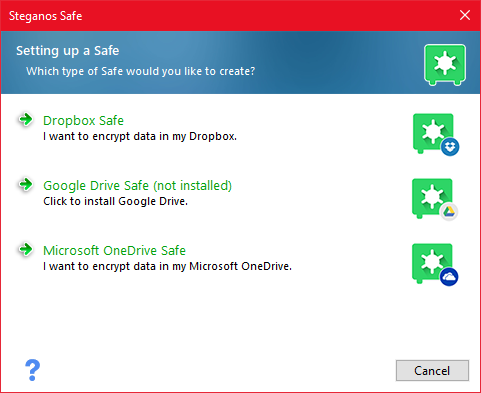The height and width of the screenshot is (393, 481).
Task: Open help via the blue question mark
Action: 32,370
